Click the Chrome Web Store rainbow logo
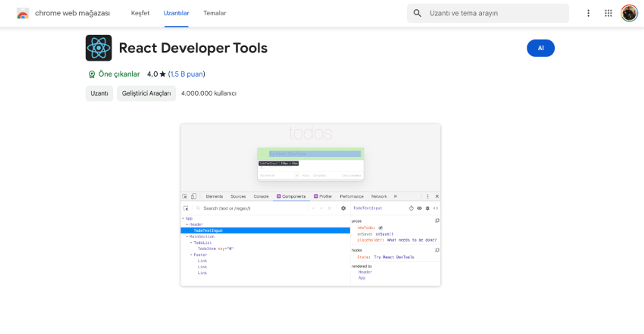This screenshot has height=334, width=644. coord(23,13)
